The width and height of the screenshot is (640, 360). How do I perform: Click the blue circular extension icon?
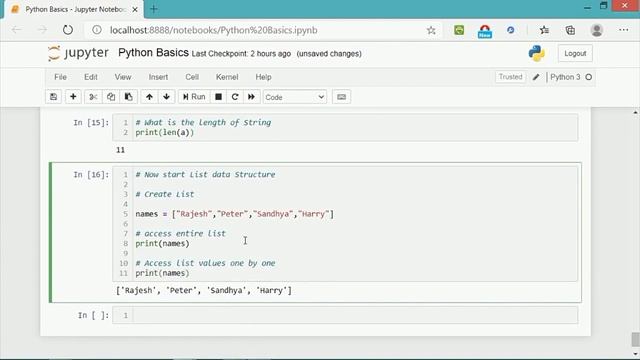511,30
